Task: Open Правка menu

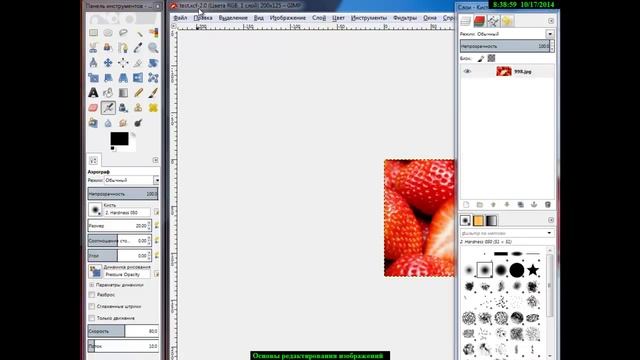Action: (203, 18)
